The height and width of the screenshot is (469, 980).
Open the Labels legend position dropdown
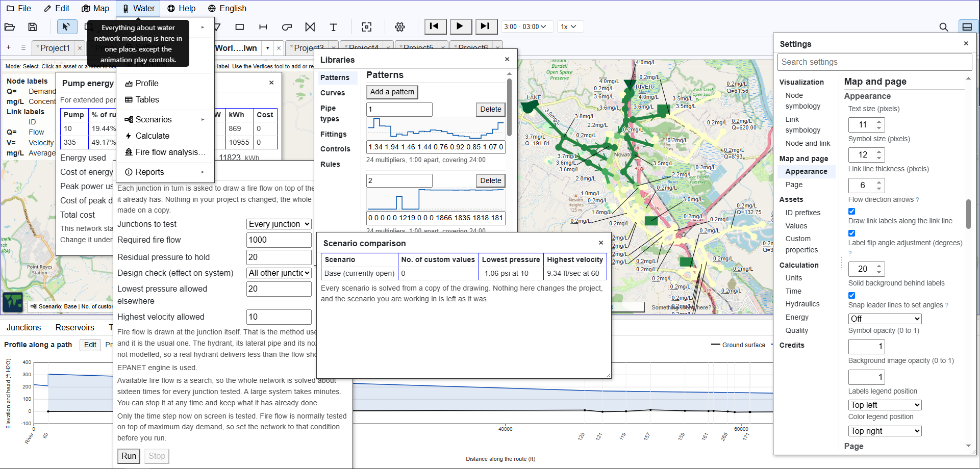pyautogui.click(x=885, y=405)
